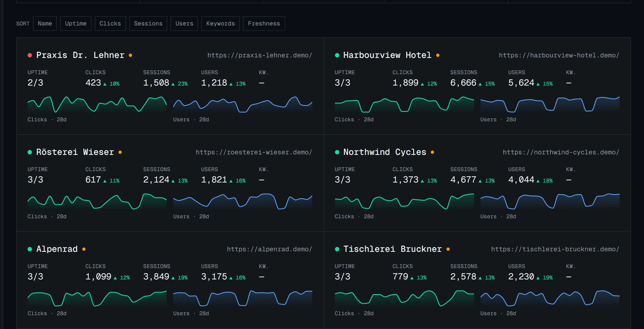
Task: Visit https://tischlerei-bruckner.demo/ link
Action: click(555, 249)
